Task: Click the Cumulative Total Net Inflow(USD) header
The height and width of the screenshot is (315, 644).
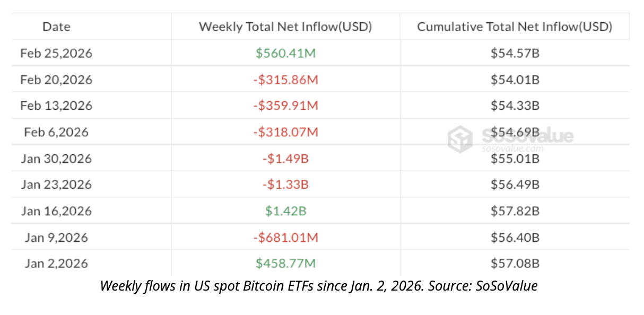Action: pyautogui.click(x=515, y=27)
